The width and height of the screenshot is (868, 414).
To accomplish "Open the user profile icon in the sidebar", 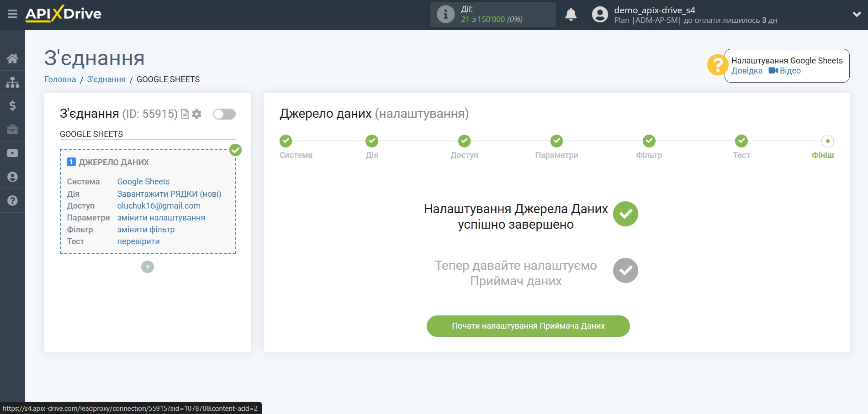I will pos(12,177).
